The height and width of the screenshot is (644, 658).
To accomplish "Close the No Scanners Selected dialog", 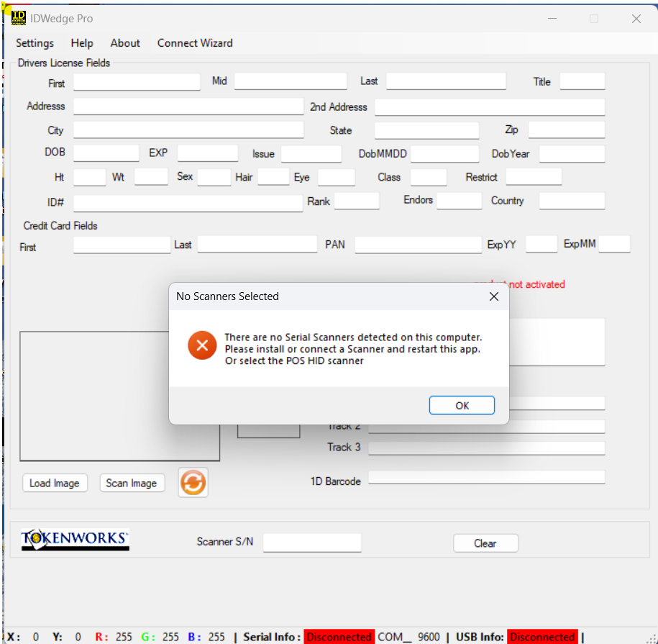I will [493, 296].
